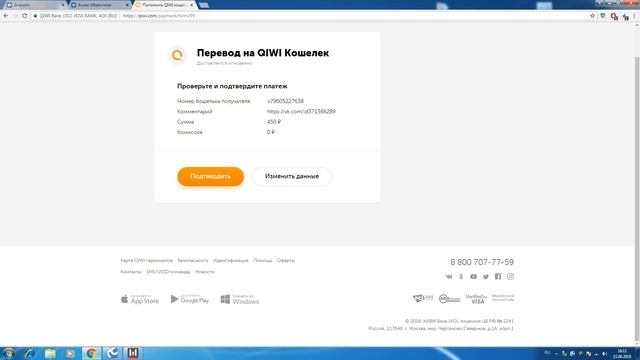This screenshot has width=640, height=360.
Task: Click the red extension icon in toolbar
Action: pyautogui.click(x=614, y=16)
